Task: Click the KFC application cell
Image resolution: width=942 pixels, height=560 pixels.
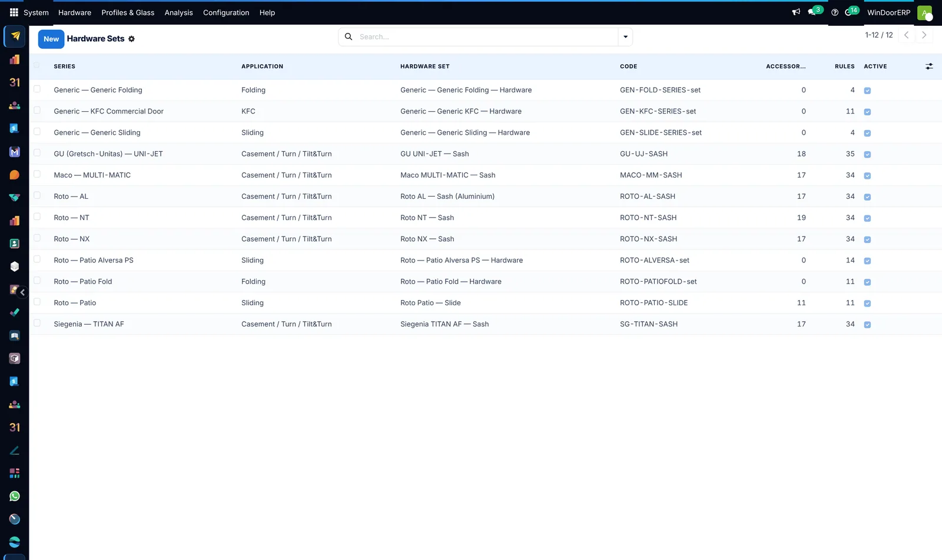Action: [x=248, y=111]
